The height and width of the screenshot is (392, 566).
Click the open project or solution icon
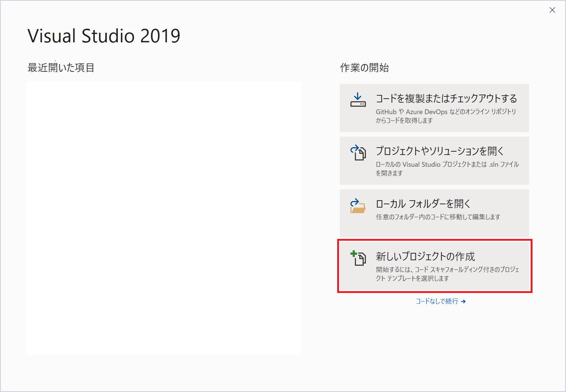point(358,153)
